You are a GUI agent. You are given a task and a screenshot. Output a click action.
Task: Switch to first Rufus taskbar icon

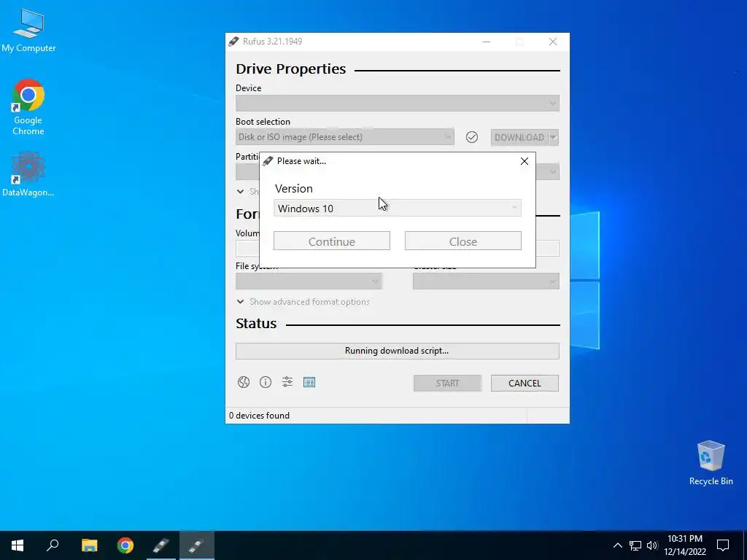[x=161, y=545]
